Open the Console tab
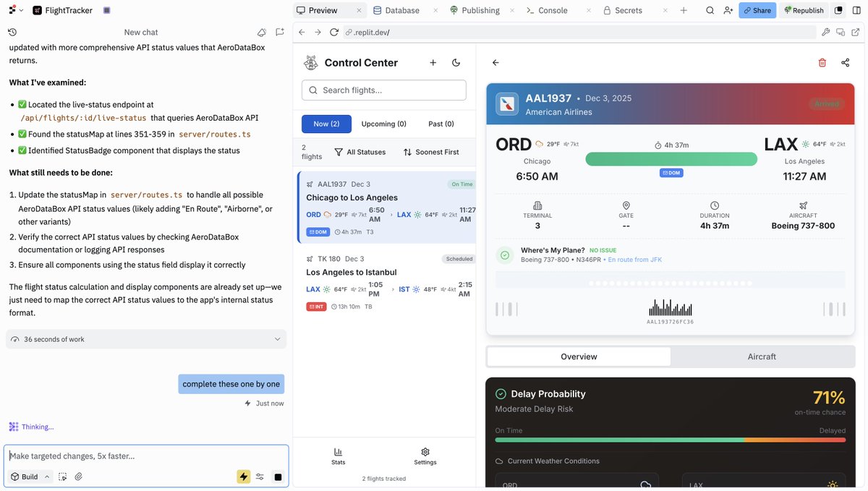The height and width of the screenshot is (491, 868). click(x=548, y=10)
